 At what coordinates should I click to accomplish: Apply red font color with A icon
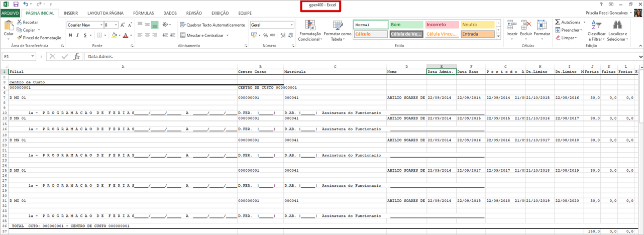click(x=126, y=35)
